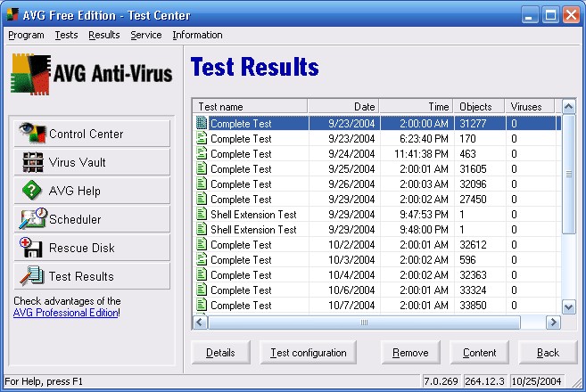Screen dimensions: 586x392
Task: Click the Complete Test name dated 10/6/2004
Action: click(x=241, y=290)
